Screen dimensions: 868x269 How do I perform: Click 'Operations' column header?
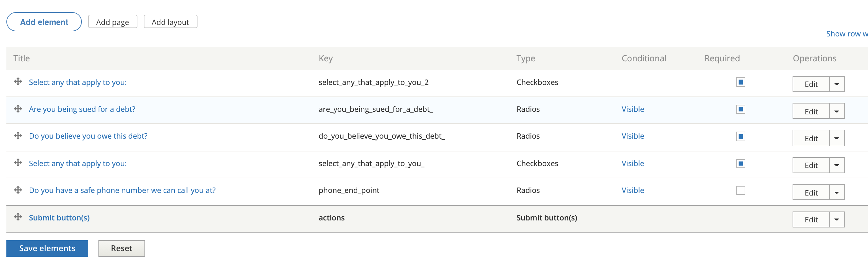814,58
